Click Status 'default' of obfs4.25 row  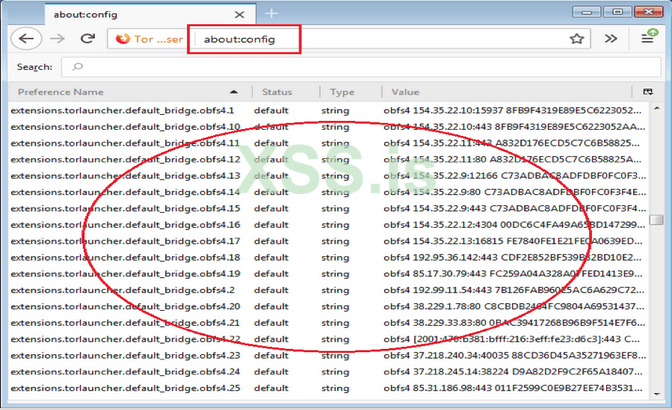click(x=271, y=388)
